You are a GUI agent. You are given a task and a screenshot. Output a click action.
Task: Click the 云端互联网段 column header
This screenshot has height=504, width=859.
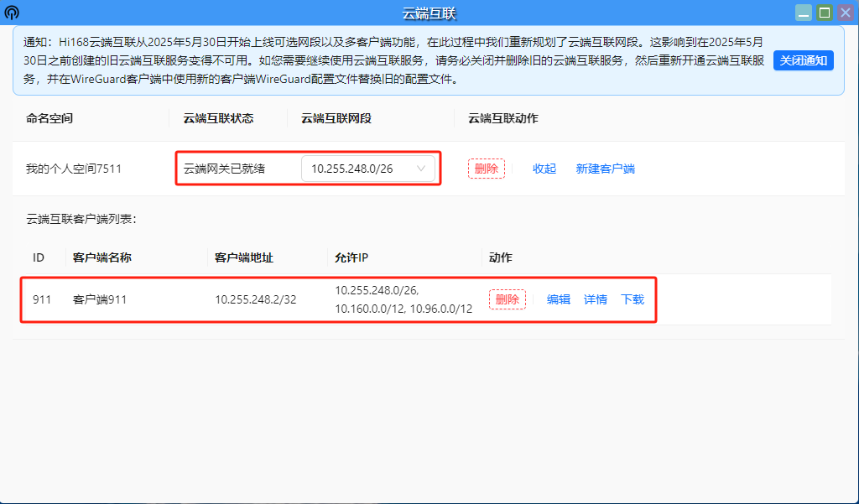click(x=336, y=118)
